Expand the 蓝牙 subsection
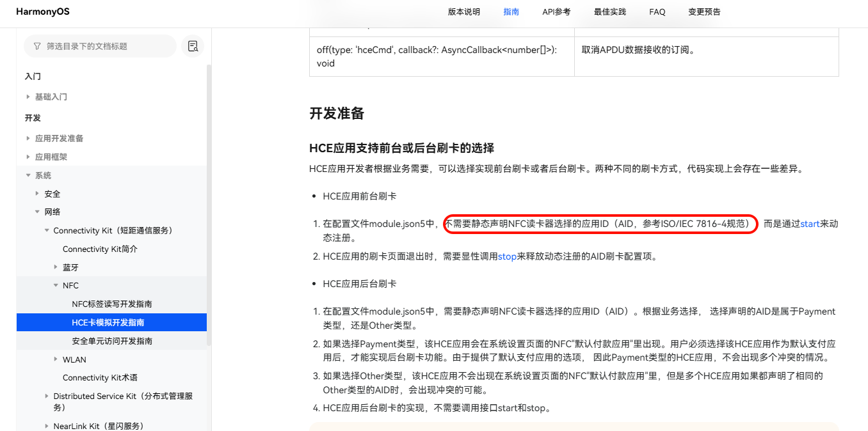Viewport: 868px width, 431px height. coord(56,267)
